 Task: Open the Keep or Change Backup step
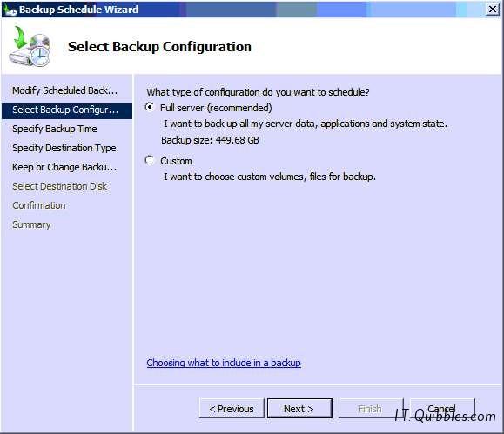(x=64, y=167)
